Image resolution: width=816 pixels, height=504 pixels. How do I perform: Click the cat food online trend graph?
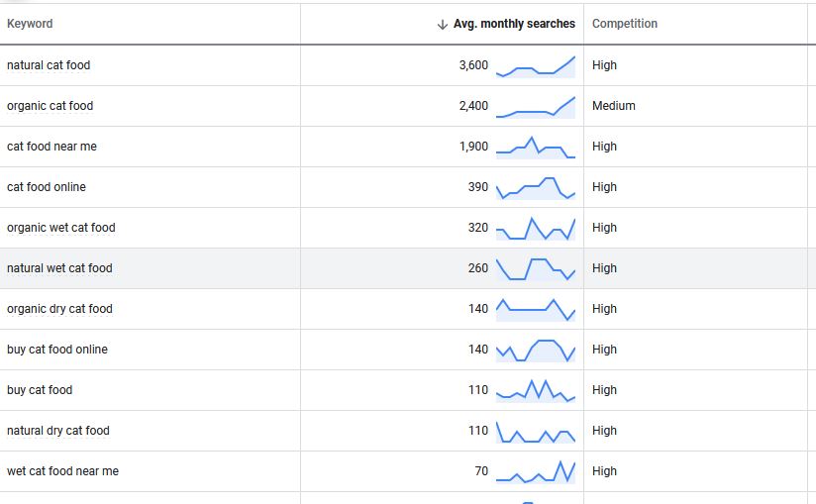[x=536, y=188]
